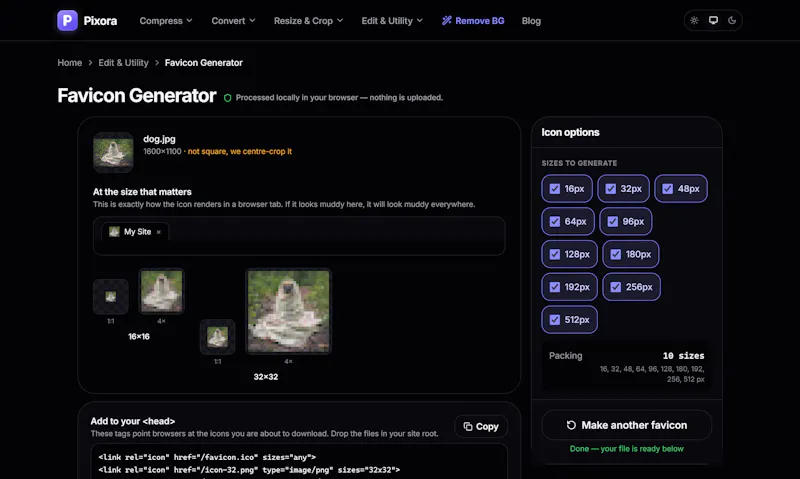Click the 32×32 size label
Image resolution: width=800 pixels, height=479 pixels.
pos(266,377)
